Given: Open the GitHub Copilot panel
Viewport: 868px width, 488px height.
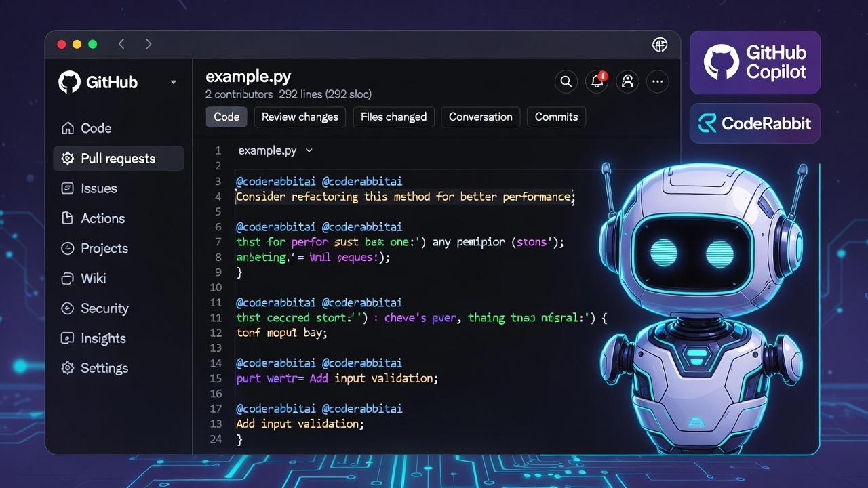Looking at the screenshot, I should (x=754, y=62).
